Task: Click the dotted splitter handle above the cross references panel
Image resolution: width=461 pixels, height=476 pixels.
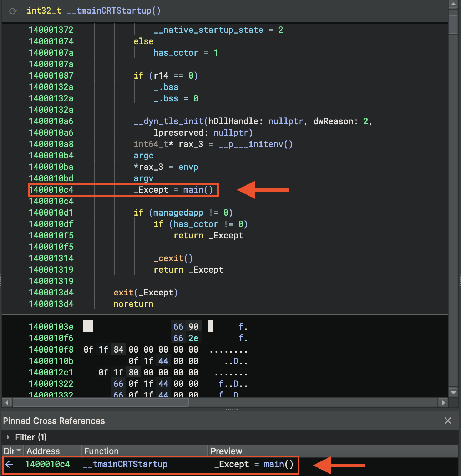Action: pos(231,410)
